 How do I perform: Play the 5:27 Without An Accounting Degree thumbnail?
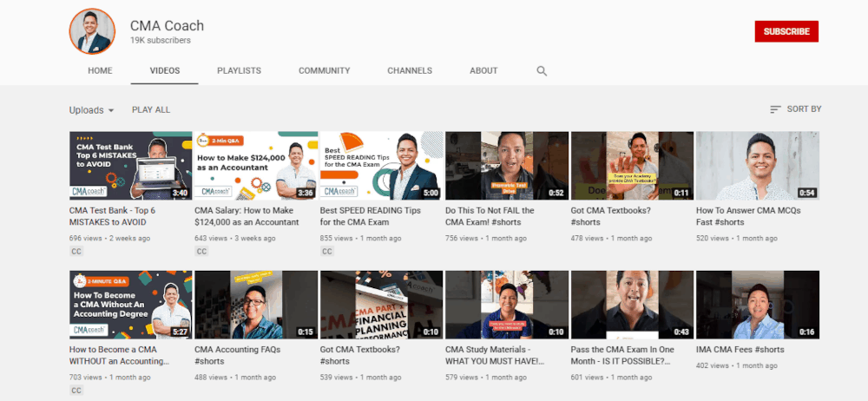point(131,305)
